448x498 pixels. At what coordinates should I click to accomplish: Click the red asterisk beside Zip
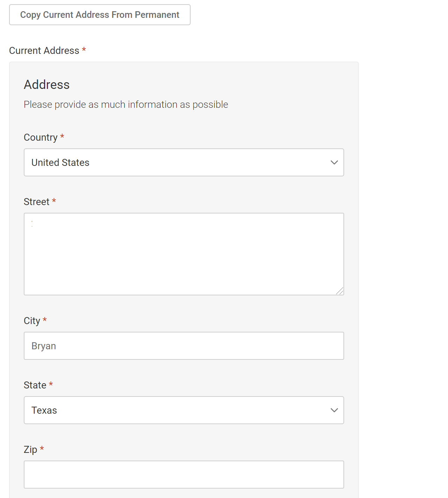point(42,448)
